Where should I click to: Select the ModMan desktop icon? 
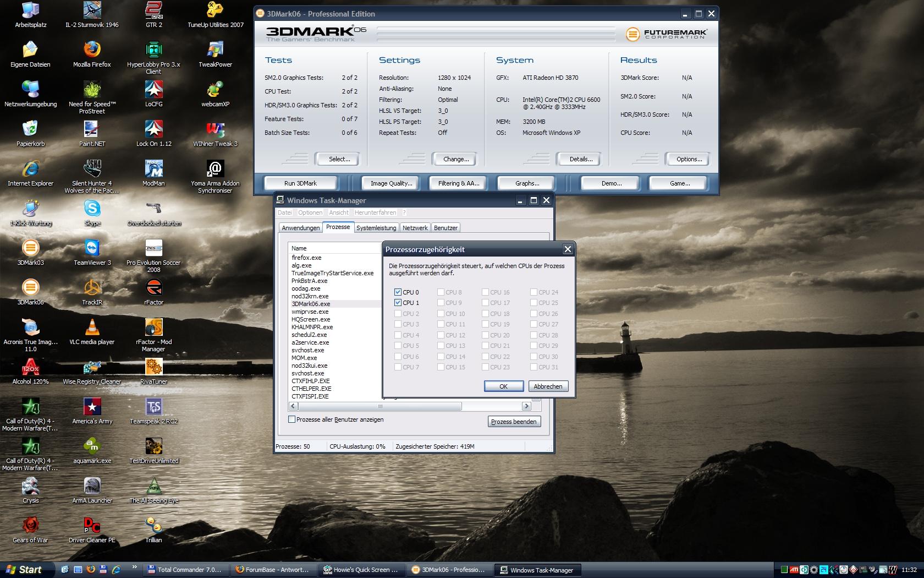coord(153,173)
